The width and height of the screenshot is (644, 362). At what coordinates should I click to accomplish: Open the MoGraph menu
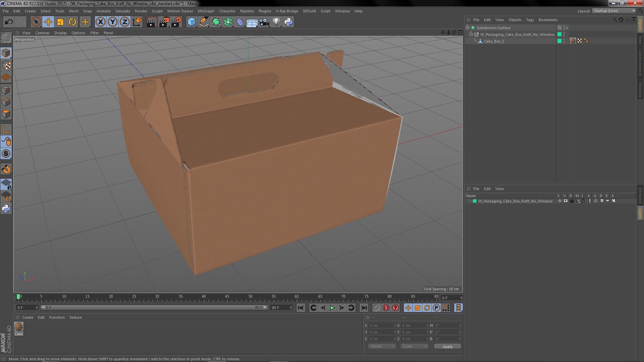206,11
